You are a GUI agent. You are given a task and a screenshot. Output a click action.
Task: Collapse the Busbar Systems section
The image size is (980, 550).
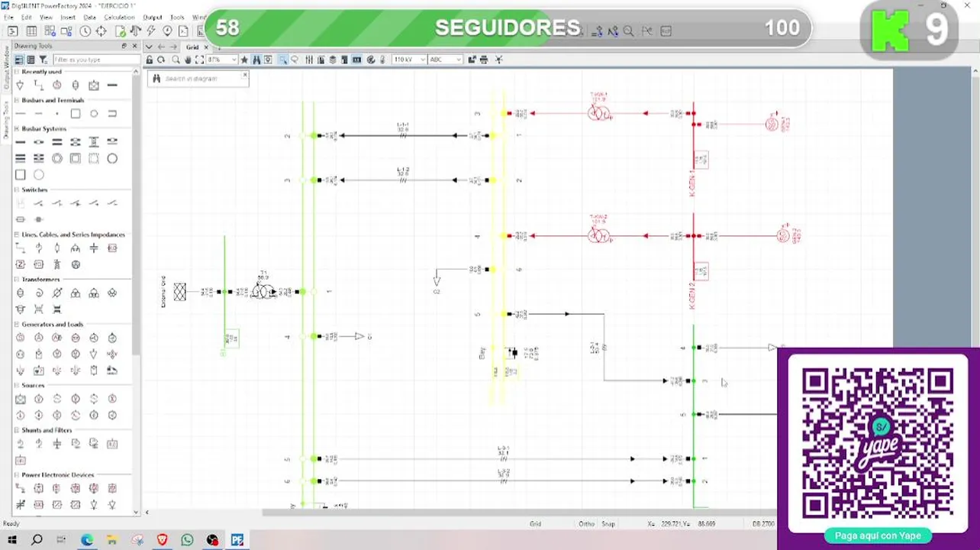pyautogui.click(x=16, y=129)
